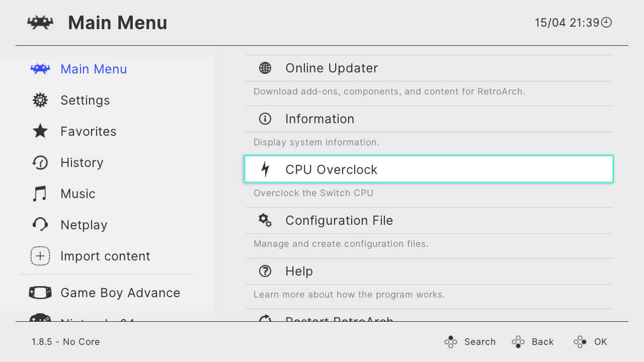
Task: Click the "Overclock the Switch CPU" description
Action: (313, 193)
